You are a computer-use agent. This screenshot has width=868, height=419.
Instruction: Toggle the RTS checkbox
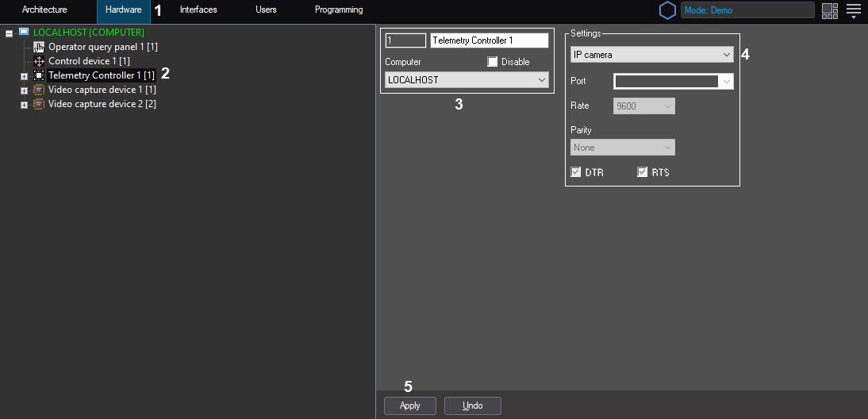[x=642, y=172]
